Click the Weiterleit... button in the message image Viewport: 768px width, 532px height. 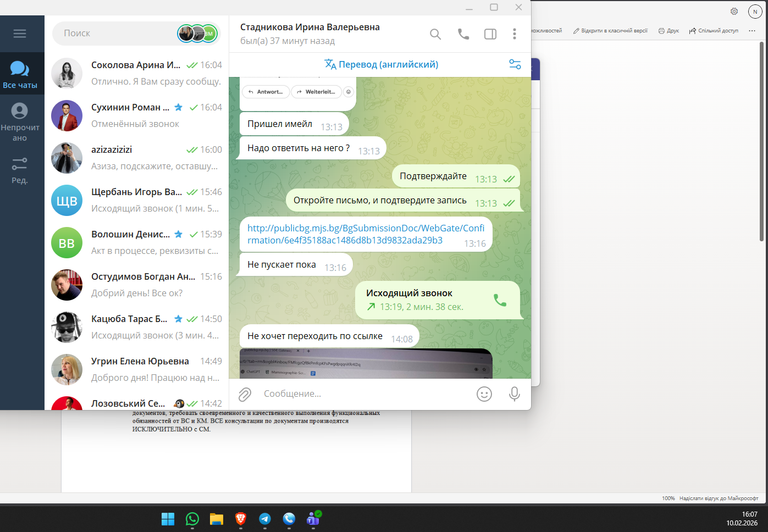point(316,92)
